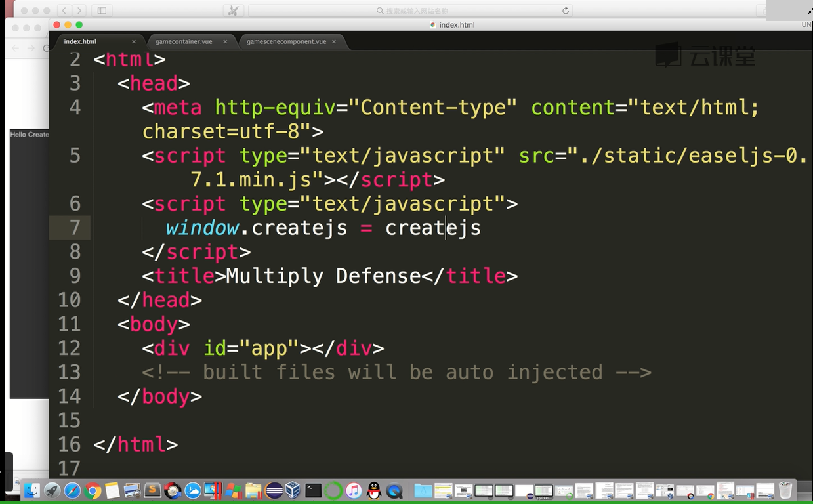Image resolution: width=813 pixels, height=504 pixels.
Task: Click the closing '</html>' tag
Action: 136,444
